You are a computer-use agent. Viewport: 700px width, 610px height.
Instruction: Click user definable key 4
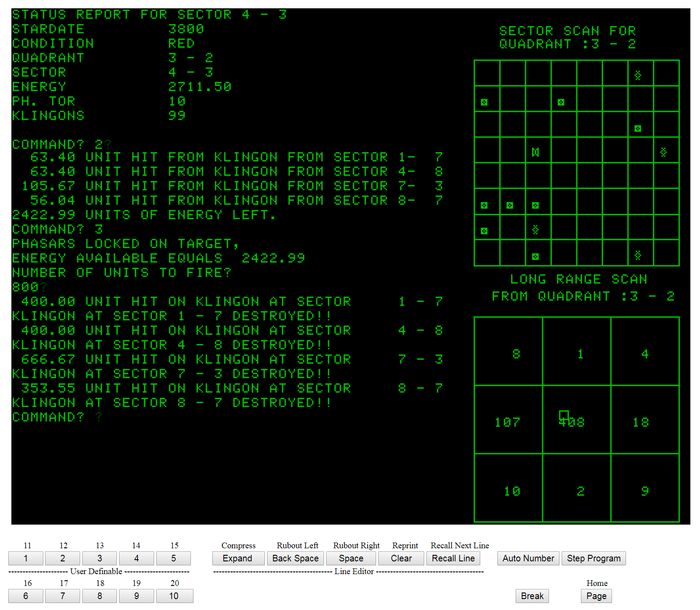pyautogui.click(x=137, y=558)
